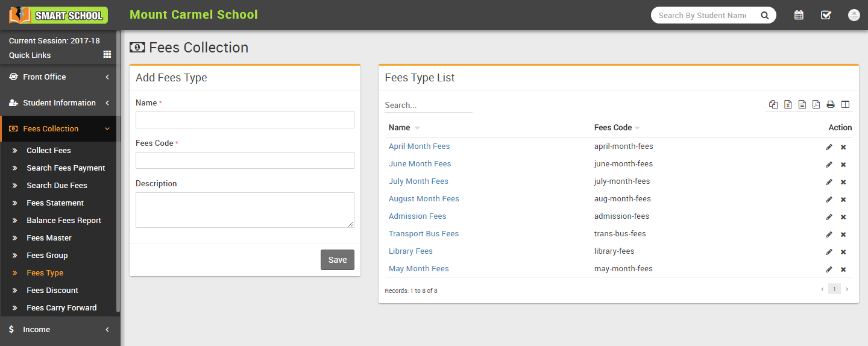This screenshot has width=868, height=346.
Task: Copy the fees type table to clipboard
Action: (x=773, y=104)
